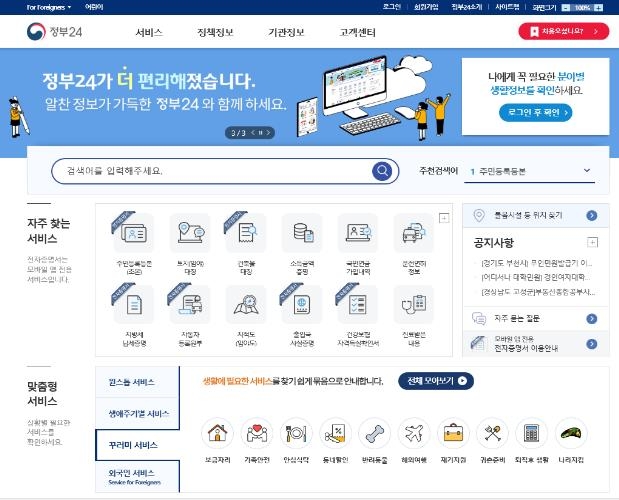The height and width of the screenshot is (500, 619).
Task: Pause the banner slideshow
Action: click(261, 133)
